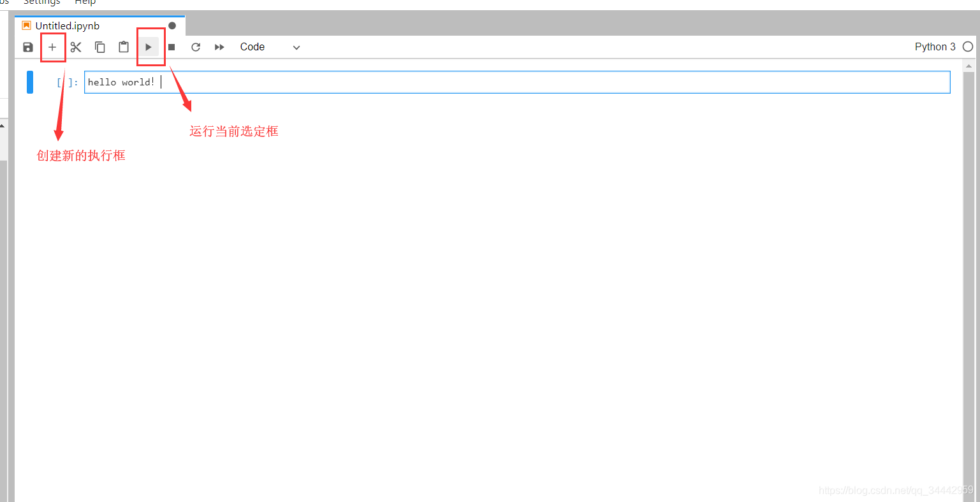Copy the selected cell

click(100, 47)
